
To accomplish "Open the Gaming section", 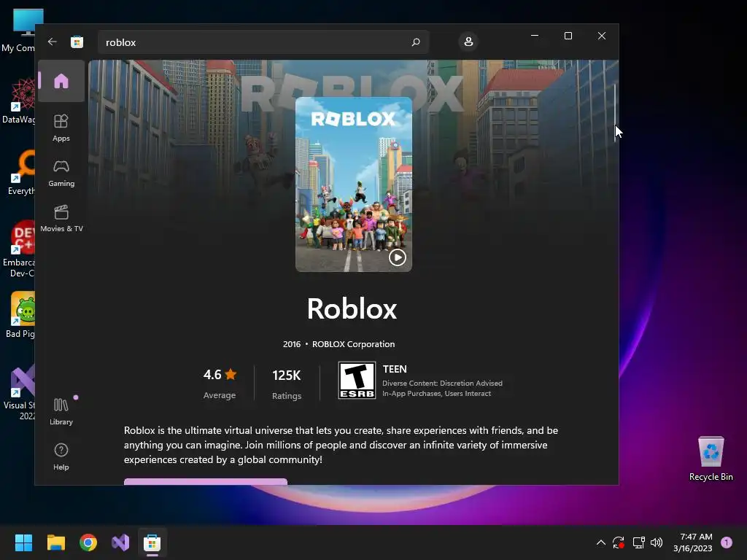I will [61, 173].
